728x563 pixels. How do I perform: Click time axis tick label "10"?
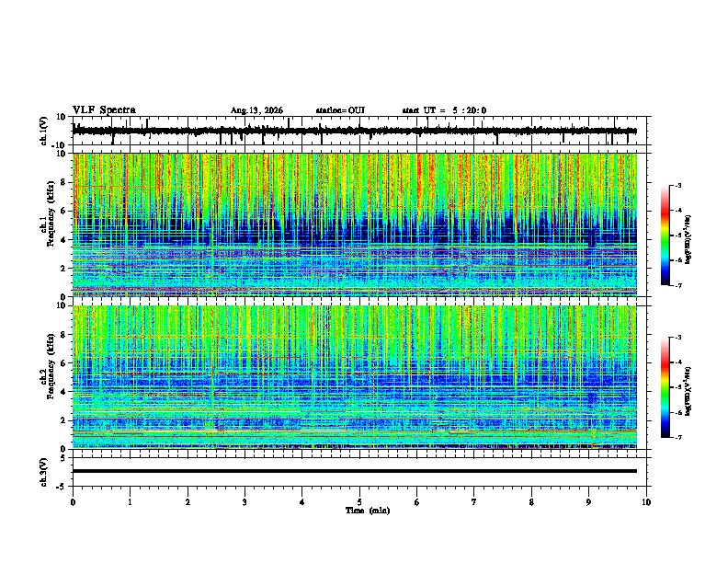pyautogui.click(x=646, y=502)
